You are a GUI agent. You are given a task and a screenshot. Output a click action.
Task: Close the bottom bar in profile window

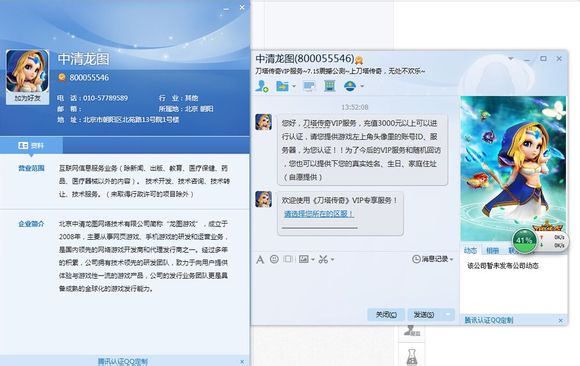[x=242, y=362]
